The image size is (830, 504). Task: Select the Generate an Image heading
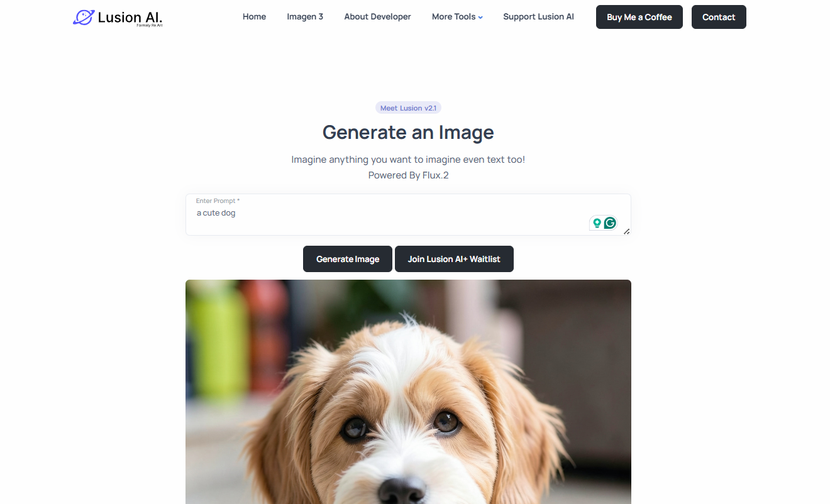pyautogui.click(x=408, y=133)
